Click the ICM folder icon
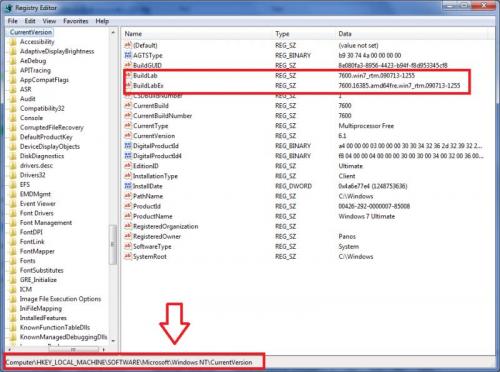Viewport: 500px width, 372px height. coord(13,289)
